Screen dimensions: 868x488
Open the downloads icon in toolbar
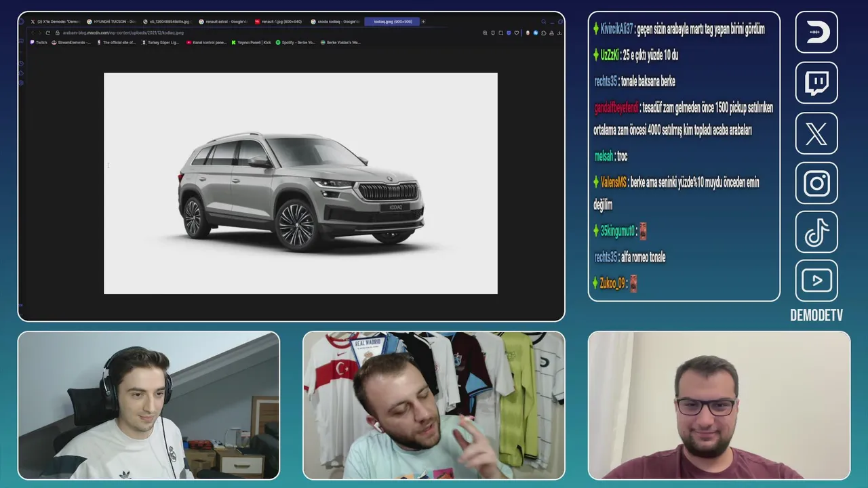tap(559, 33)
